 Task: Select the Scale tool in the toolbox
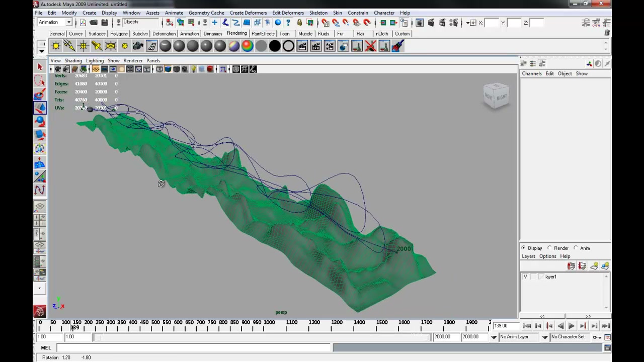click(x=40, y=135)
